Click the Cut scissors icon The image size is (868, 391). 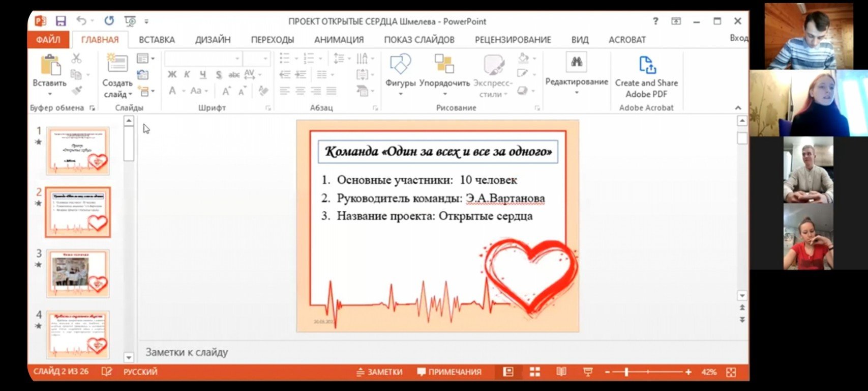(77, 59)
